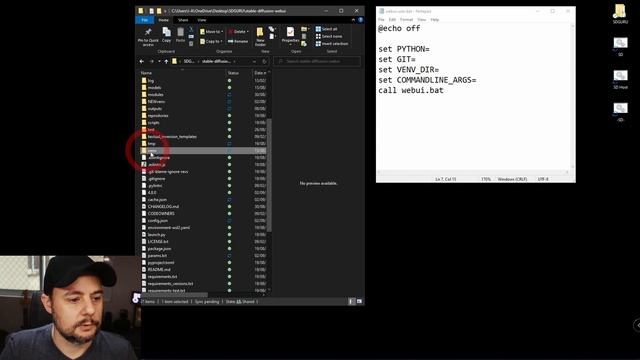Go back using the Back arrow

pos(142,61)
